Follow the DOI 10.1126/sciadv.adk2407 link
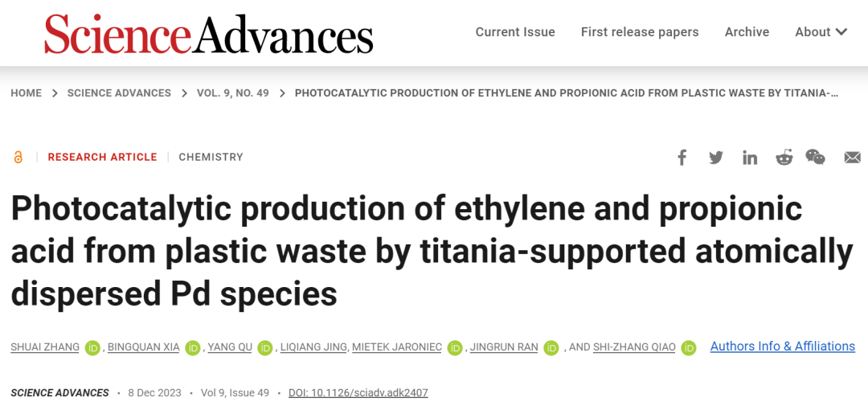This screenshot has height=406, width=868. (358, 392)
